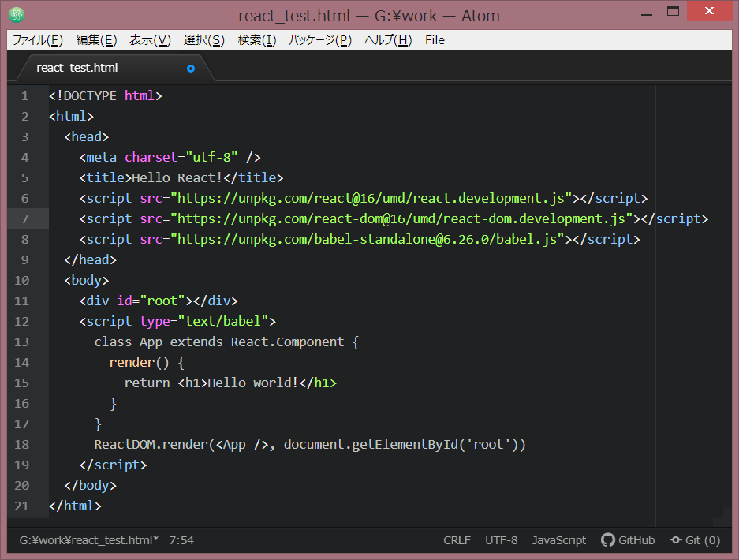The image size is (739, 560).
Task: Maximize the Atom window
Action: [x=673, y=12]
